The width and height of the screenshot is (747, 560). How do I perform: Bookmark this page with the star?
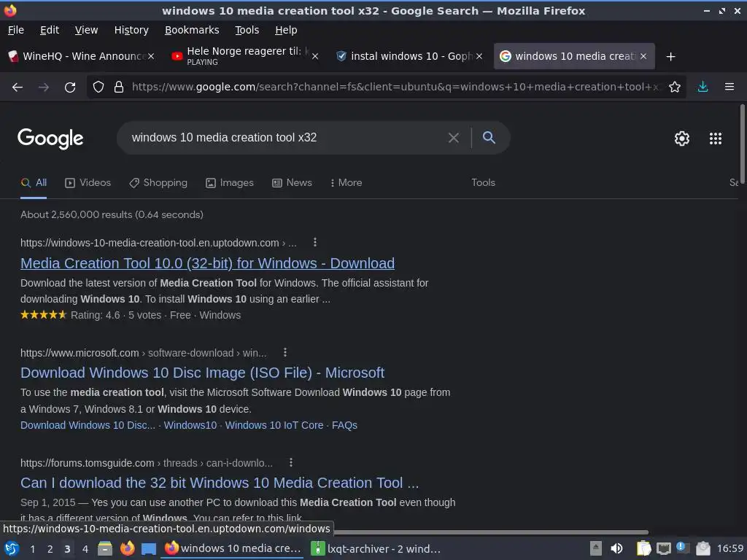pyautogui.click(x=675, y=87)
